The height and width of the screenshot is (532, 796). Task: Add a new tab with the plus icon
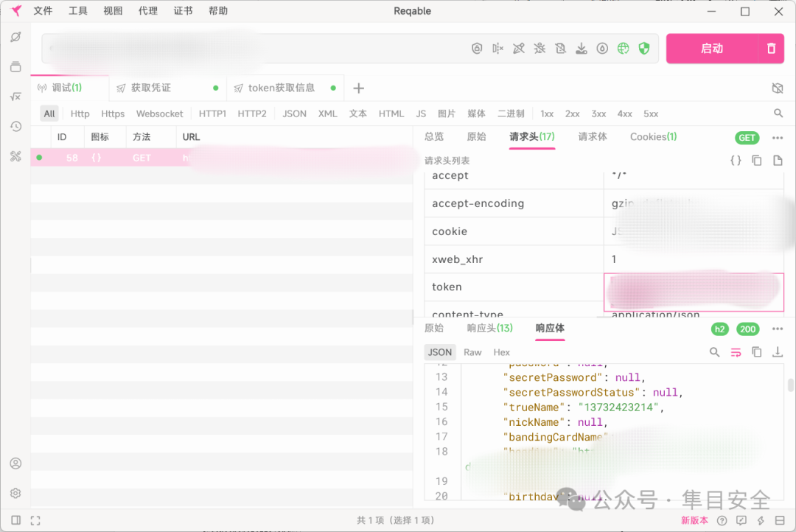[x=358, y=88]
